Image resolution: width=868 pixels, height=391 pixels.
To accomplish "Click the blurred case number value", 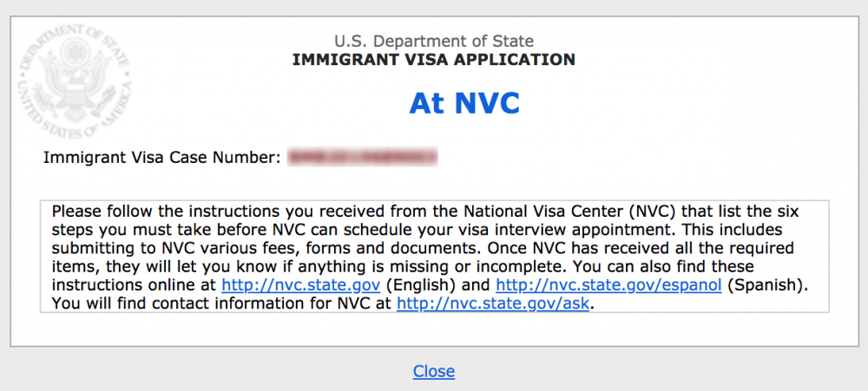I will click(x=363, y=158).
